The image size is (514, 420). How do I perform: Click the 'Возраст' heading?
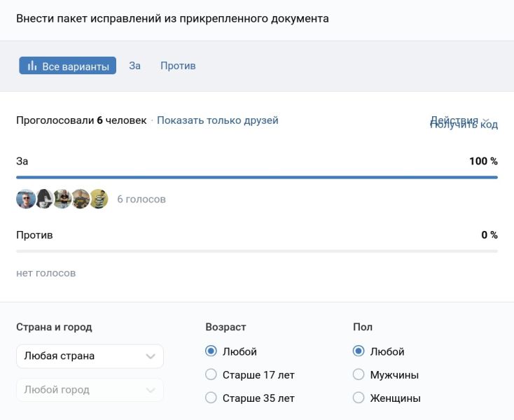click(x=225, y=327)
